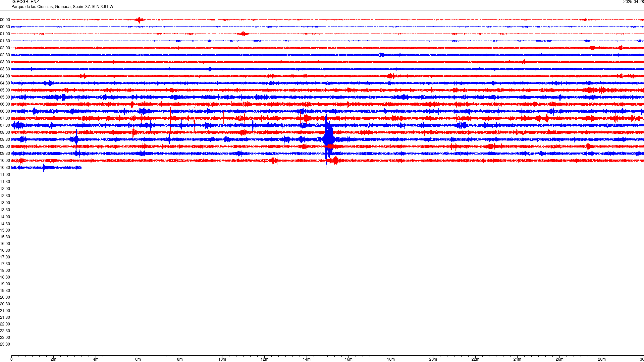Click the 2m axis tick label
644x362 pixels.
pyautogui.click(x=54, y=359)
